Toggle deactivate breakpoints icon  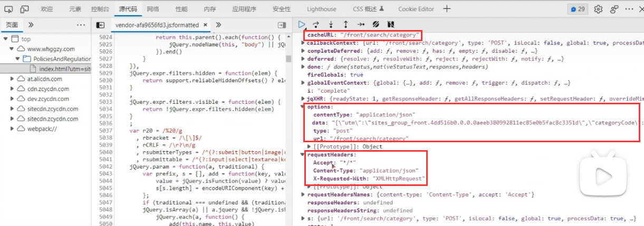376,24
